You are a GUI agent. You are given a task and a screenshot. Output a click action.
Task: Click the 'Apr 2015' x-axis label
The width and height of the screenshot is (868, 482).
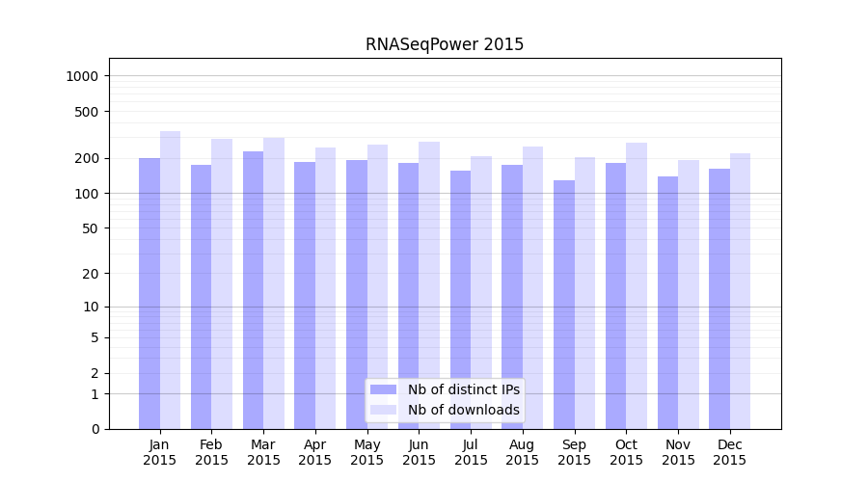point(315,452)
